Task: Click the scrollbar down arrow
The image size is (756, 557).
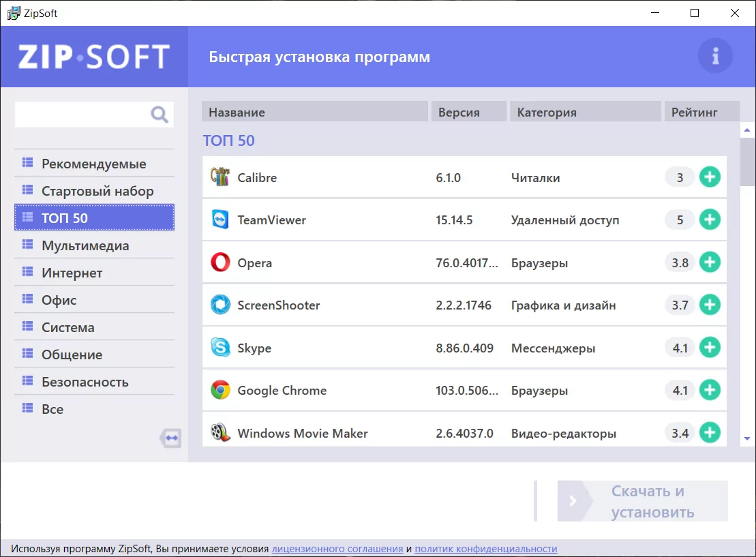Action: [747, 438]
